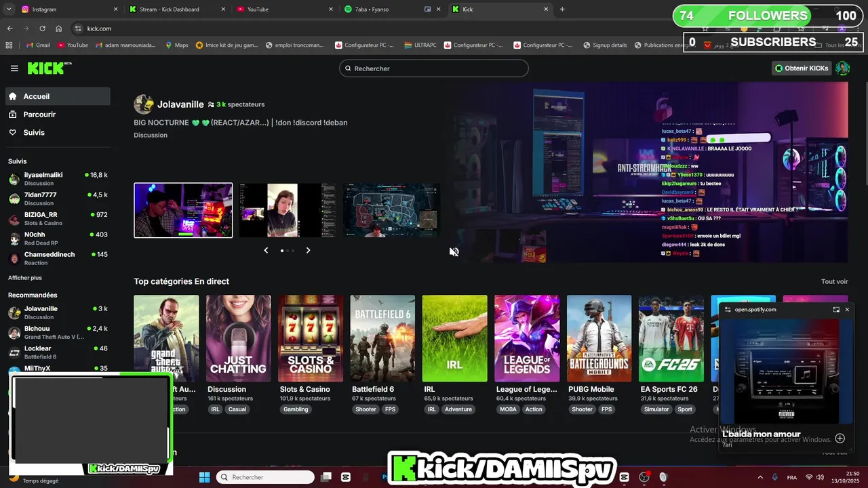868x488 pixels.
Task: Open site information icon in address bar
Action: coord(78,28)
